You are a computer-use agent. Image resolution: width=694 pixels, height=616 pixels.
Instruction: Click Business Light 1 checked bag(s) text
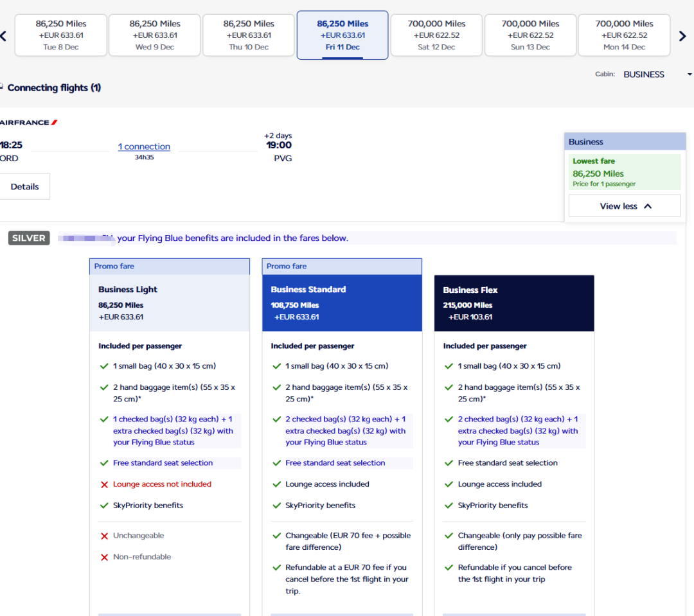(x=173, y=430)
